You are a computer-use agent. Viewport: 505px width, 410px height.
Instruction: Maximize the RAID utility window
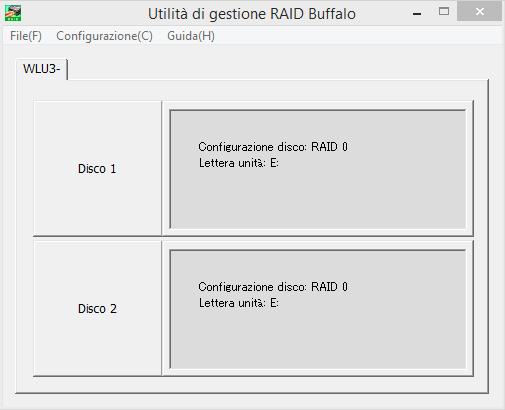(x=444, y=12)
